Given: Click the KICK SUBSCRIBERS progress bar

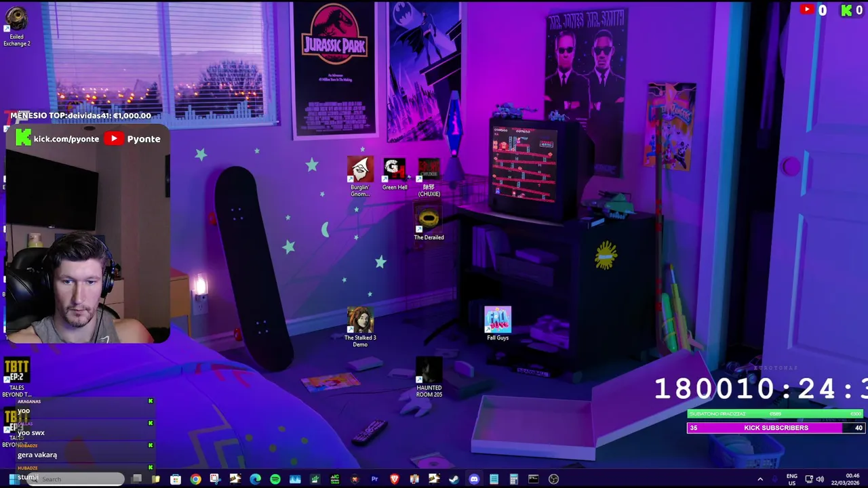Looking at the screenshot, I should click(776, 428).
